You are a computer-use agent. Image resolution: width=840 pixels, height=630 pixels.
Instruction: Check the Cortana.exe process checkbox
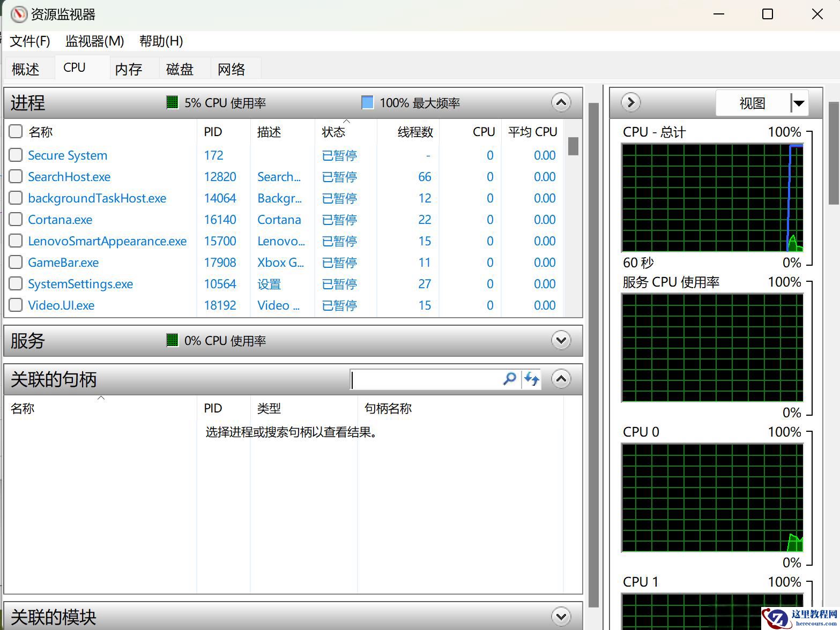[15, 219]
